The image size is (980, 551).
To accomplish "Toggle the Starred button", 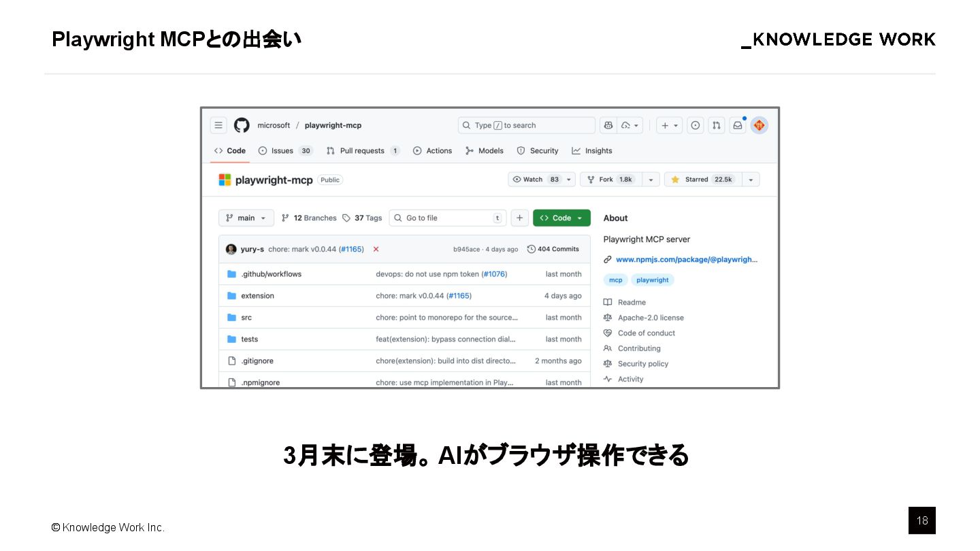I will coord(702,180).
